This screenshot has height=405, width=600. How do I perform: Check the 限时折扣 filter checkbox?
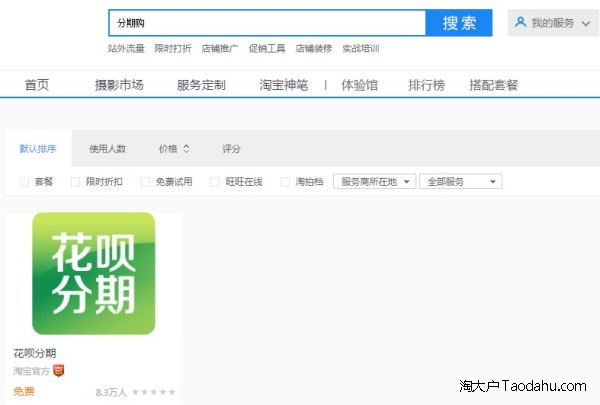coord(75,182)
